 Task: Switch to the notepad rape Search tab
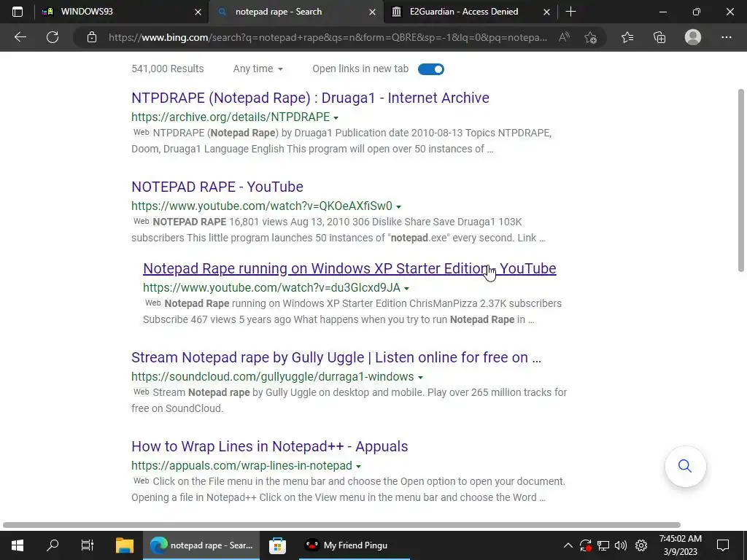click(295, 12)
